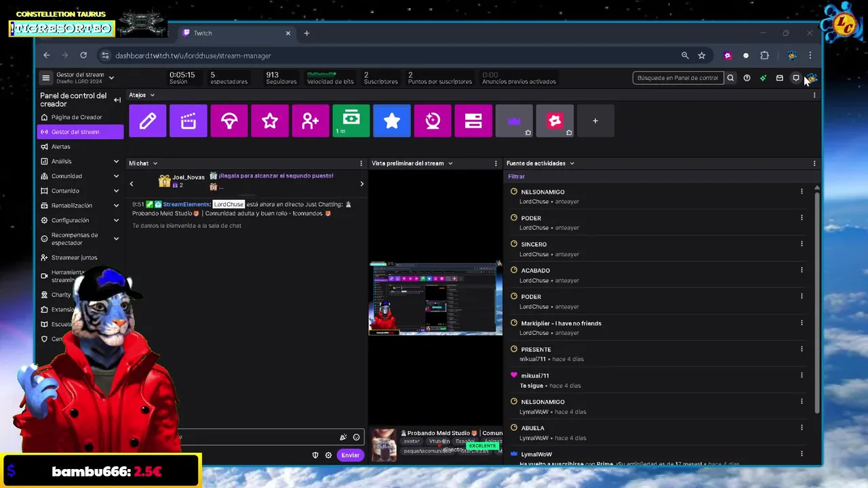Click the blue filled star shortcut tile
The image size is (868, 488).
tap(391, 121)
